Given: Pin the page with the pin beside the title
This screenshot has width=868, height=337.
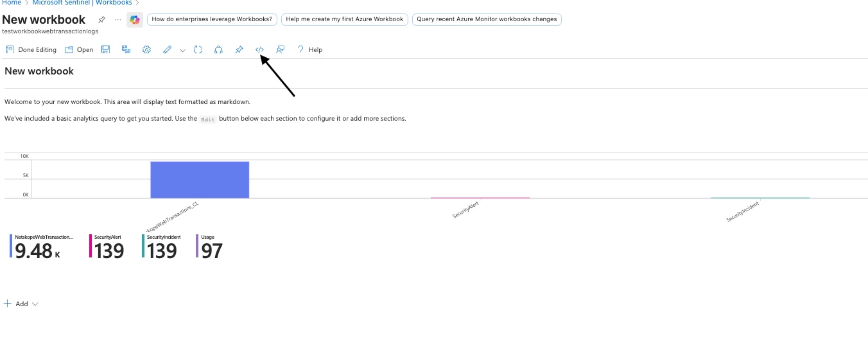Looking at the screenshot, I should click(x=101, y=19).
